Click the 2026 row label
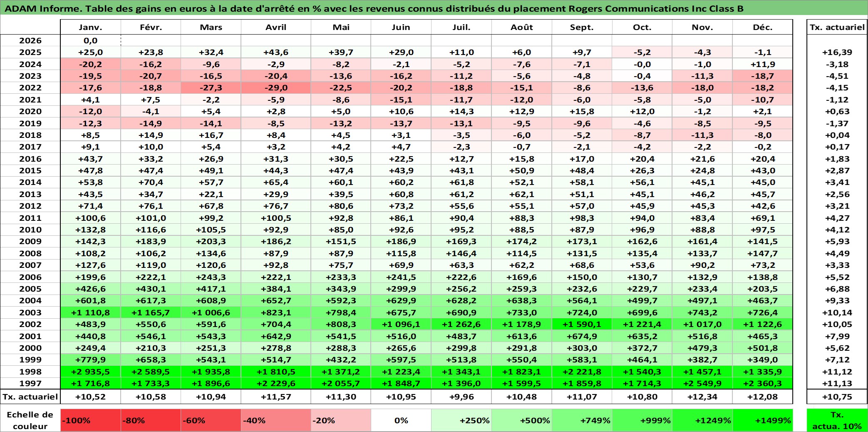The height and width of the screenshot is (432, 868). pos(30,40)
